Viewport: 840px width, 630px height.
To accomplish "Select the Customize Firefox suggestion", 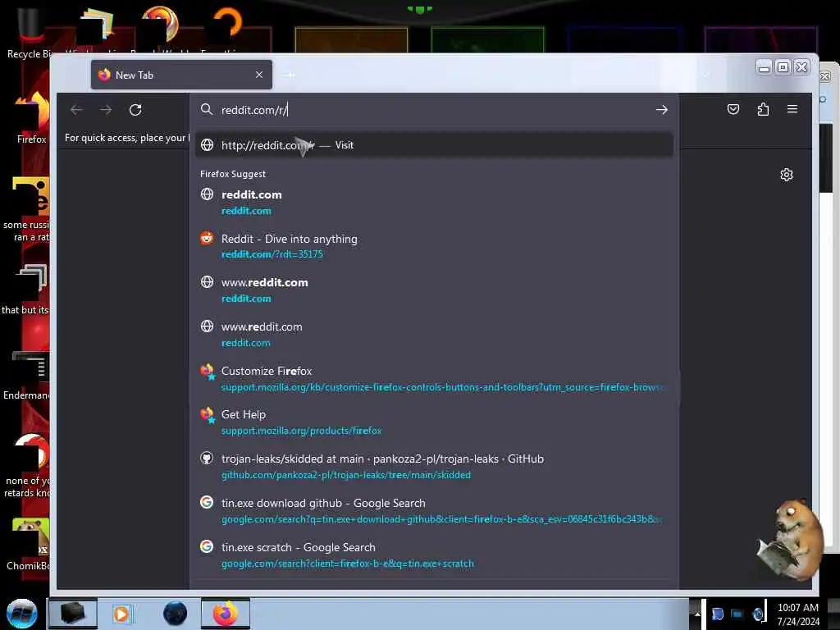I will (434, 378).
